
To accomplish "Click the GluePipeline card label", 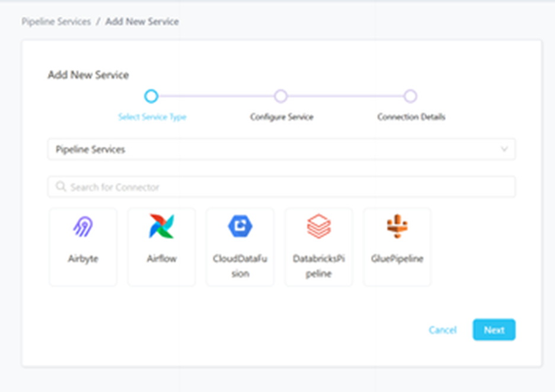I will [x=397, y=259].
